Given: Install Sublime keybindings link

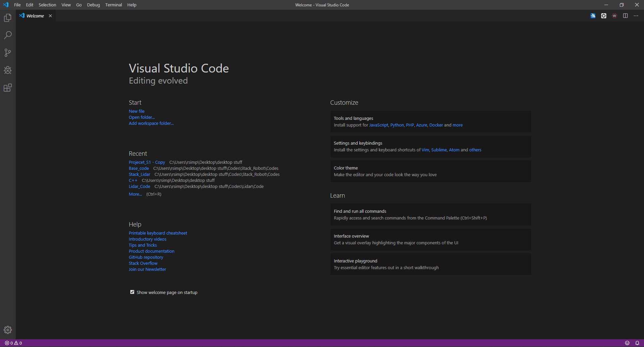Looking at the screenshot, I should (x=439, y=150).
